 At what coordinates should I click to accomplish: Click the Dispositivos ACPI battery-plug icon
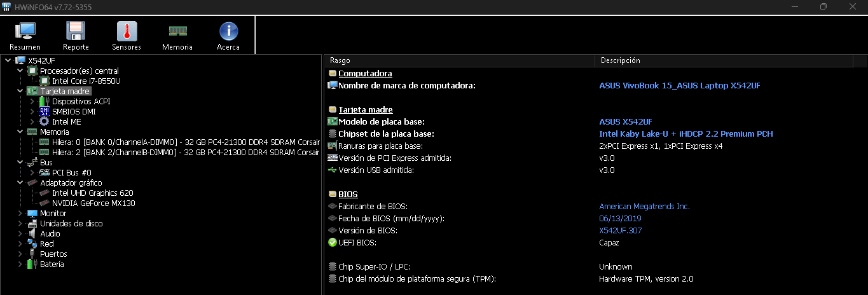coord(45,101)
